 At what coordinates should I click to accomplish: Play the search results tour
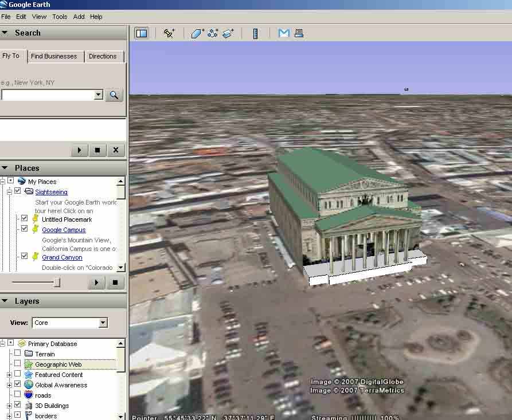point(79,150)
